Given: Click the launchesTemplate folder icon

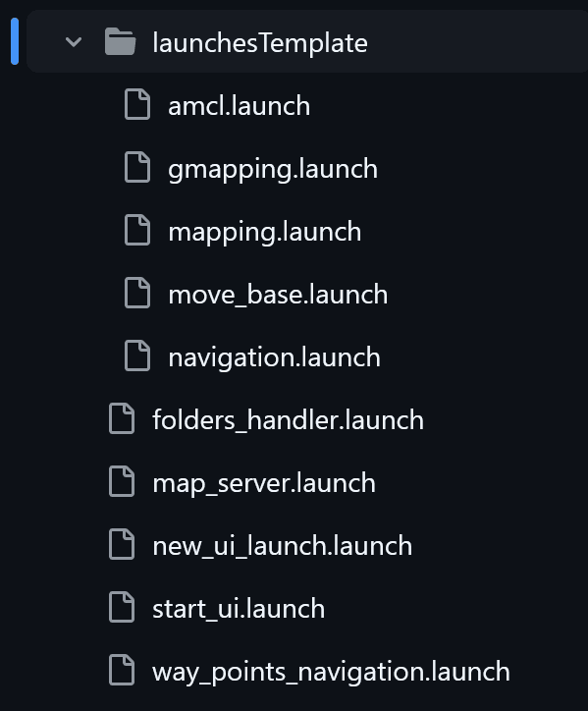Looking at the screenshot, I should tap(120, 41).
